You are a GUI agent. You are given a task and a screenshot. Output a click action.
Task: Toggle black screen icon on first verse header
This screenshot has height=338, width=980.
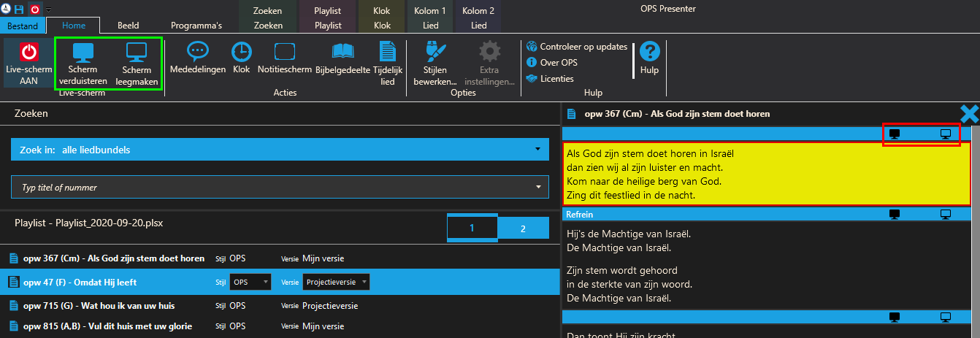[894, 134]
